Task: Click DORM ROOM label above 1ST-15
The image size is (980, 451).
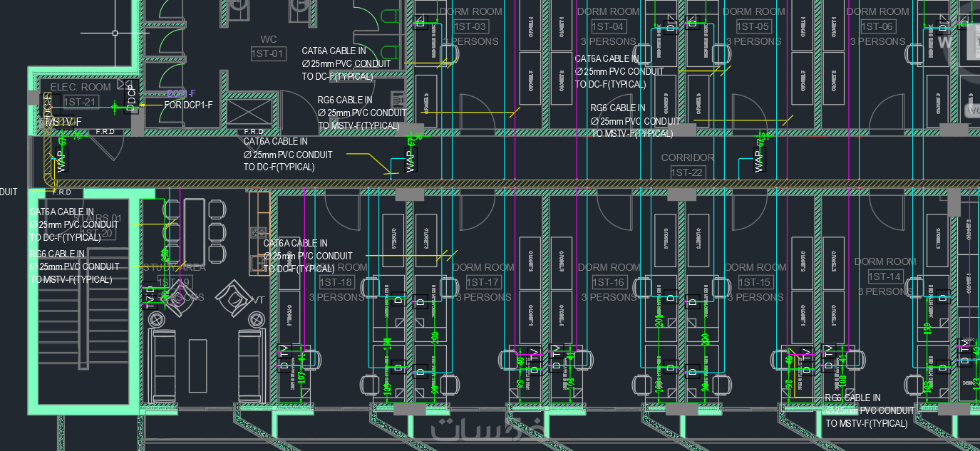Action: 755,267
